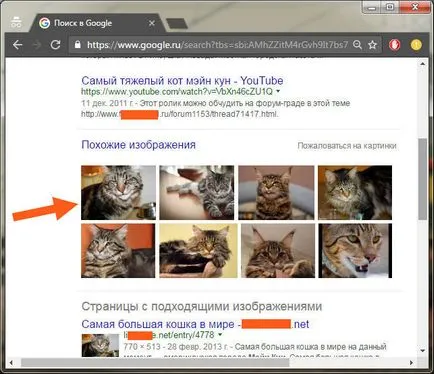
Task: Open third top-row image of cat sitting upright
Action: pos(276,192)
